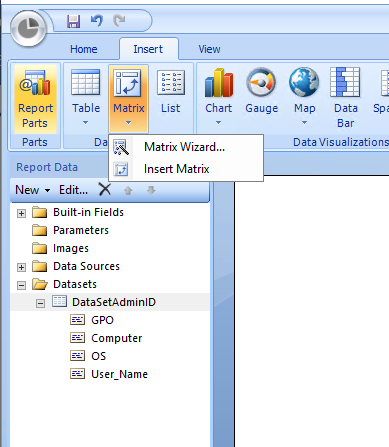Click the Built-in Fields folder icon
This screenshot has width=389, height=447.
(x=40, y=212)
